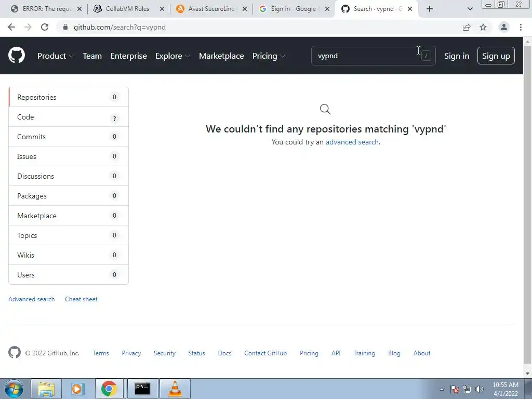The image size is (532, 399).
Task: Click the address bar URL text
Action: coord(119,27)
